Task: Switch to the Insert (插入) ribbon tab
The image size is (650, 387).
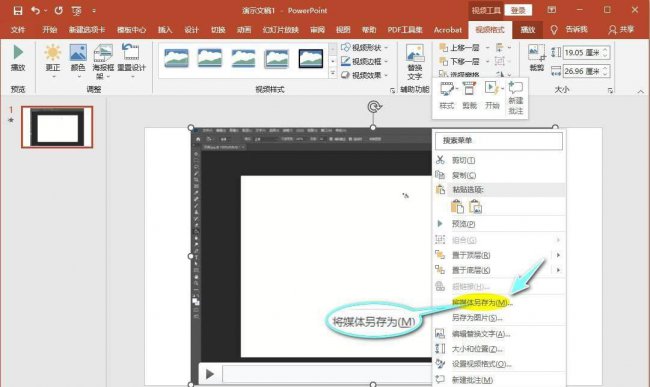Action: click(x=165, y=30)
